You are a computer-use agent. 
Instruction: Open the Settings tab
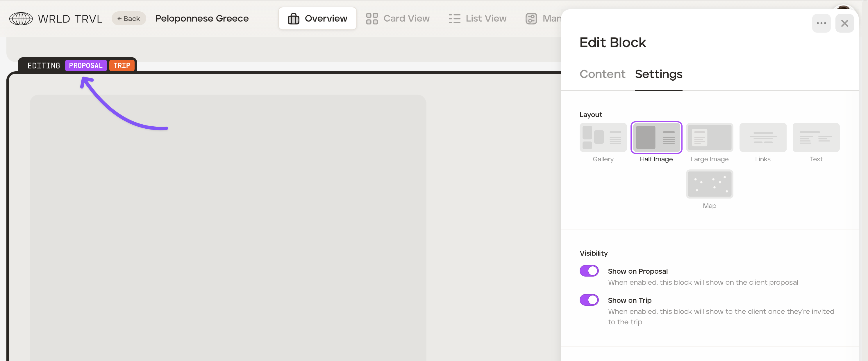tap(658, 74)
